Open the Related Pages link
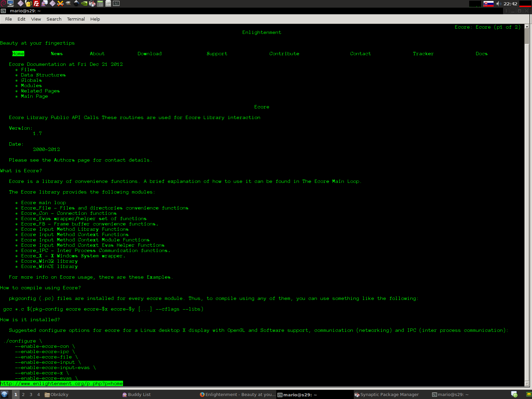The height and width of the screenshot is (399, 532). [40, 91]
